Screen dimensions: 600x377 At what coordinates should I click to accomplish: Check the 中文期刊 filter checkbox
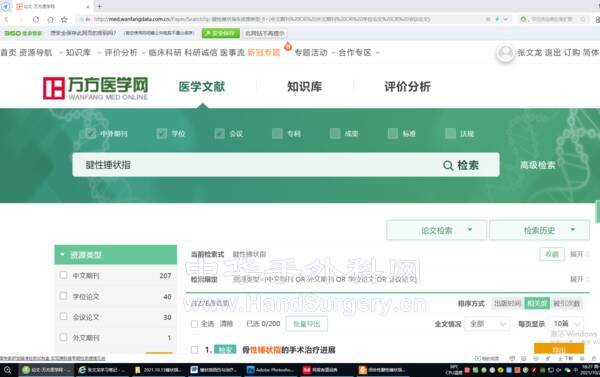[x=64, y=275]
